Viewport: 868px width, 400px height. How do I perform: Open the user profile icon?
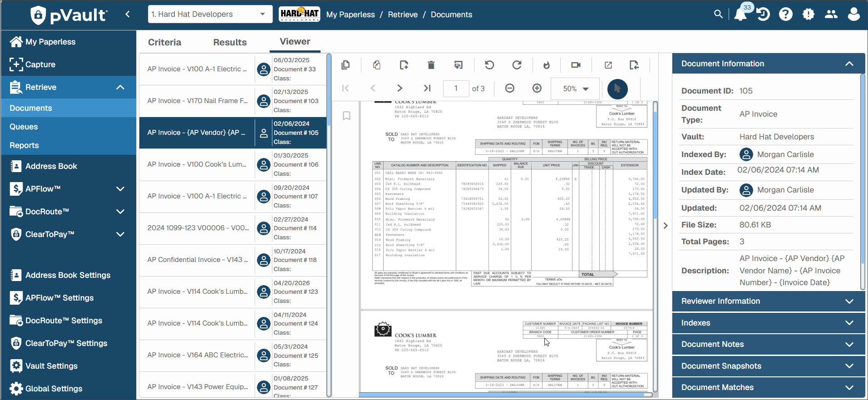click(x=854, y=14)
